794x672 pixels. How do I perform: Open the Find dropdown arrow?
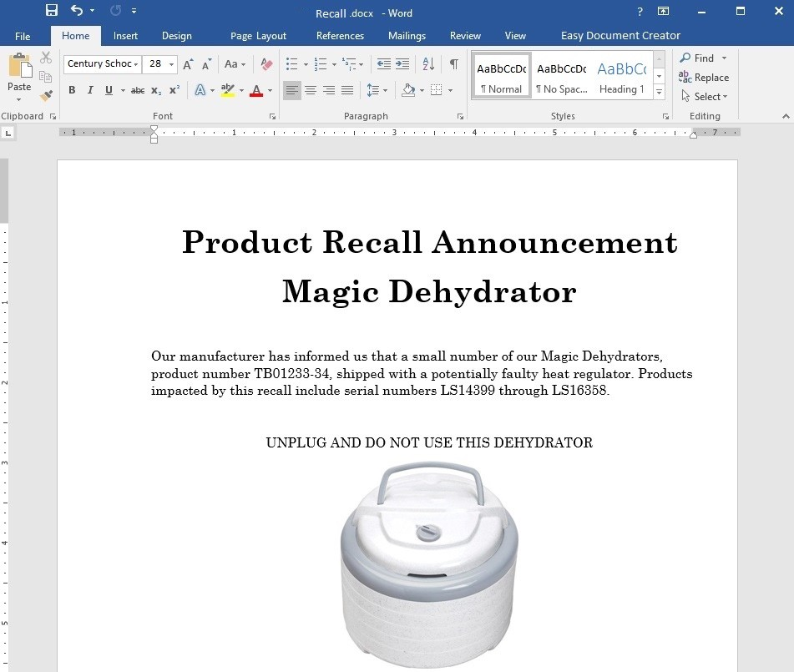click(x=724, y=58)
